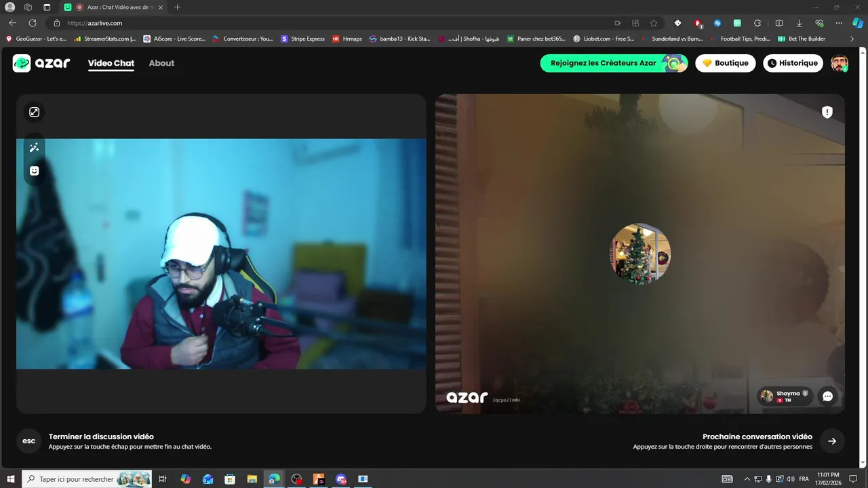Expand the local video to fullscreen

tap(34, 112)
